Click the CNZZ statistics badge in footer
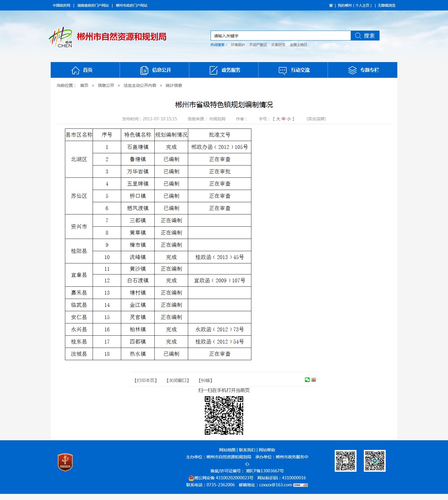The width and height of the screenshot is (448, 500). coord(301,485)
